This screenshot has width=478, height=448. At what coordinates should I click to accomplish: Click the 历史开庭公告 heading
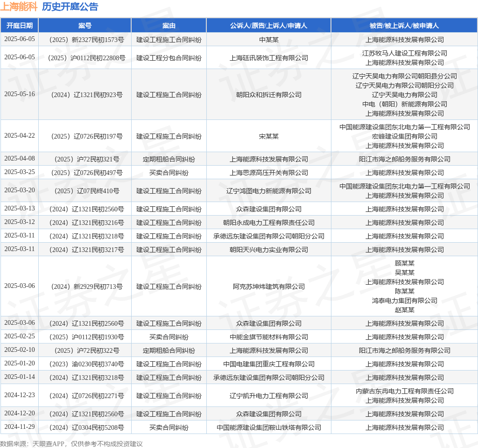click(70, 7)
